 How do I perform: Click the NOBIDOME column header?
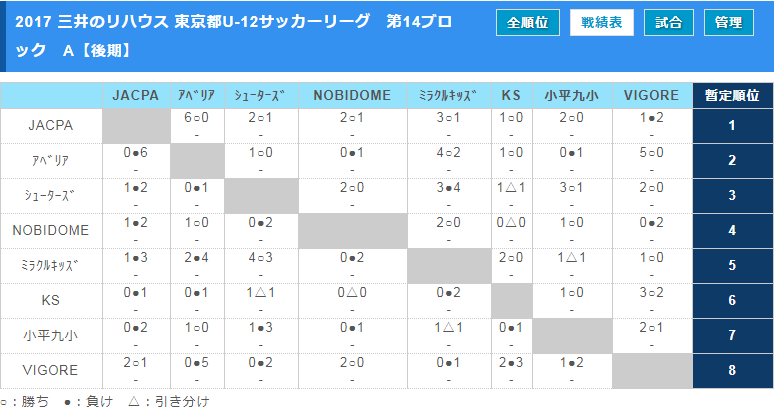coord(352,96)
